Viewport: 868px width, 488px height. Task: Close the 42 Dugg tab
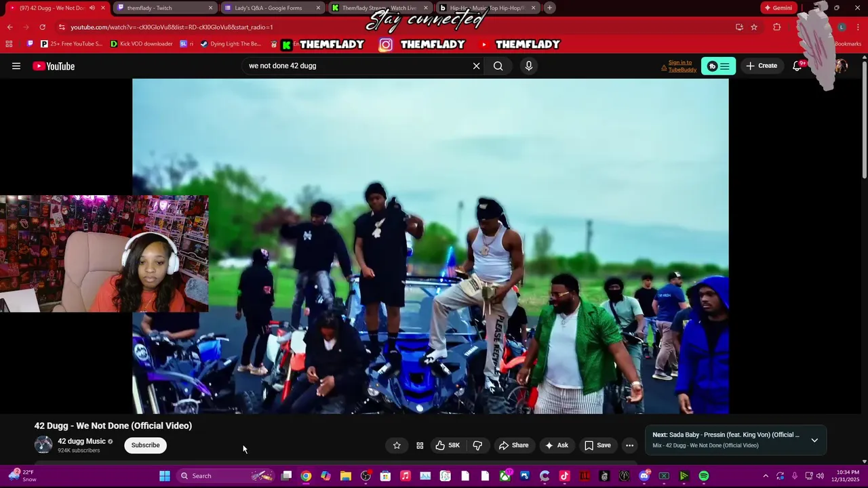pyautogui.click(x=103, y=8)
